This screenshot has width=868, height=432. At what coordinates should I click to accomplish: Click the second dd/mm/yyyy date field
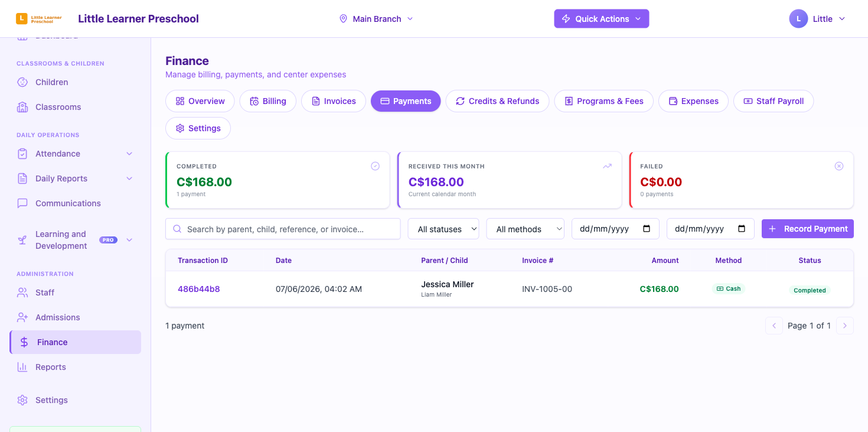[710, 229]
